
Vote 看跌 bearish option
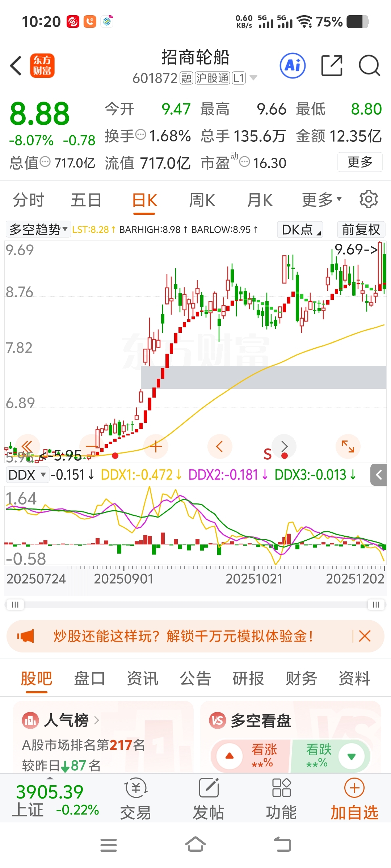coord(331,756)
